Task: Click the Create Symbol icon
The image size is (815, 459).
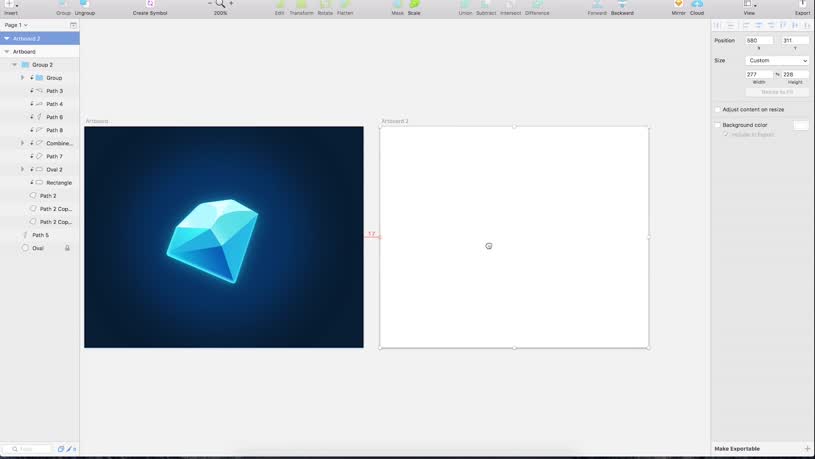Action: 150,4
